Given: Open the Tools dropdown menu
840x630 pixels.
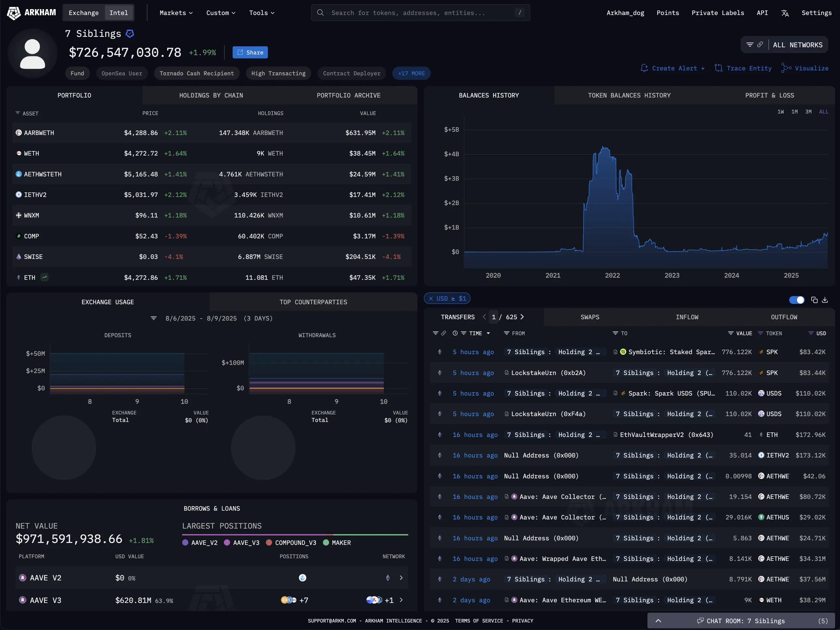Looking at the screenshot, I should pyautogui.click(x=262, y=12).
